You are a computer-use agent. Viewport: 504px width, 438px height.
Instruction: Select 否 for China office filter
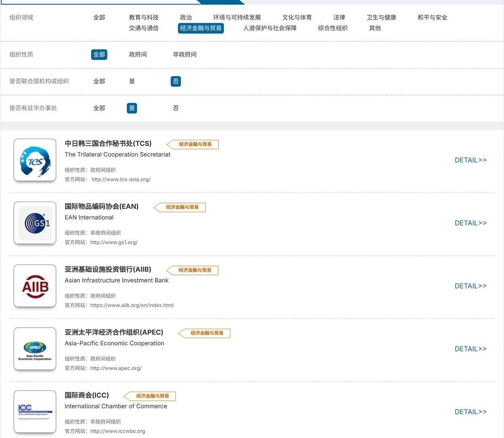point(176,108)
